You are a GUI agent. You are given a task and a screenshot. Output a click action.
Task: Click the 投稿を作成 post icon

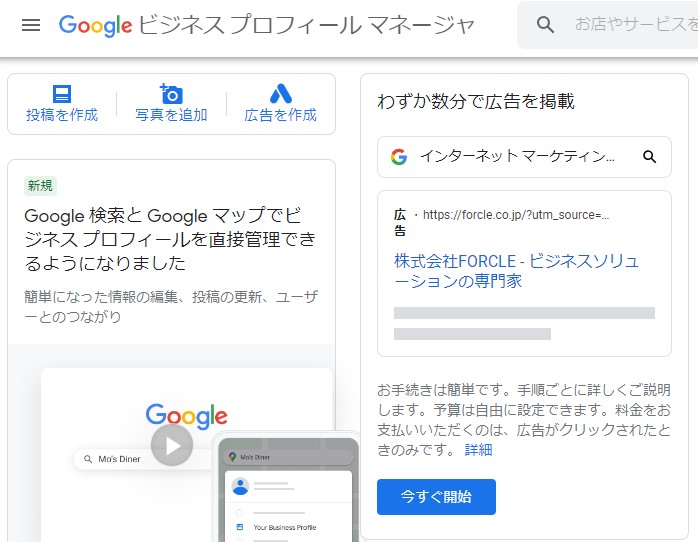pos(62,94)
